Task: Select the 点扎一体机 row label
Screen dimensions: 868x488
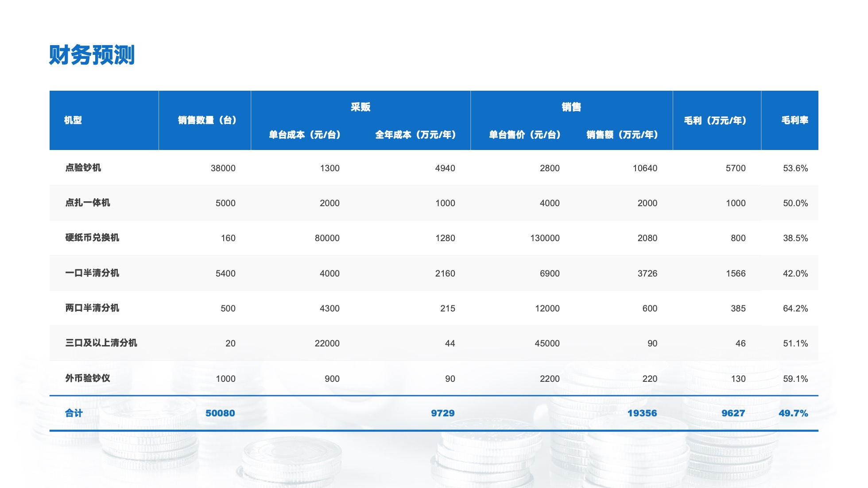Action: click(88, 203)
